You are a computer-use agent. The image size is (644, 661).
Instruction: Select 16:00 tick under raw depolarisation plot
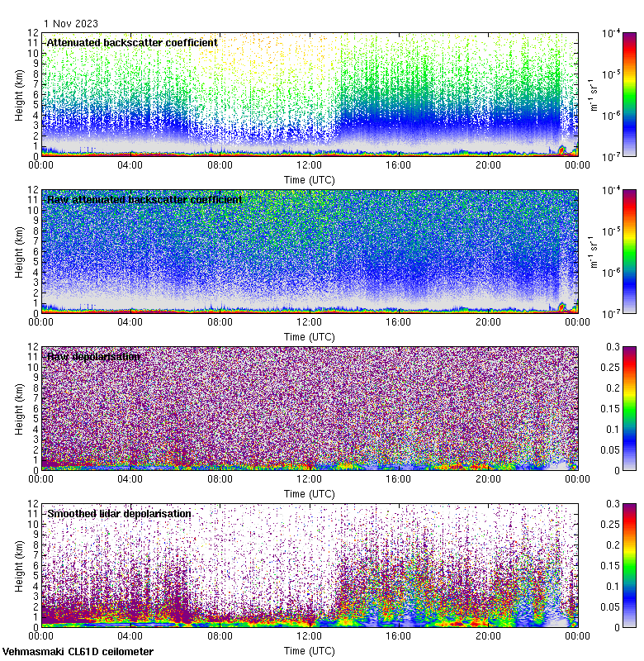click(399, 478)
